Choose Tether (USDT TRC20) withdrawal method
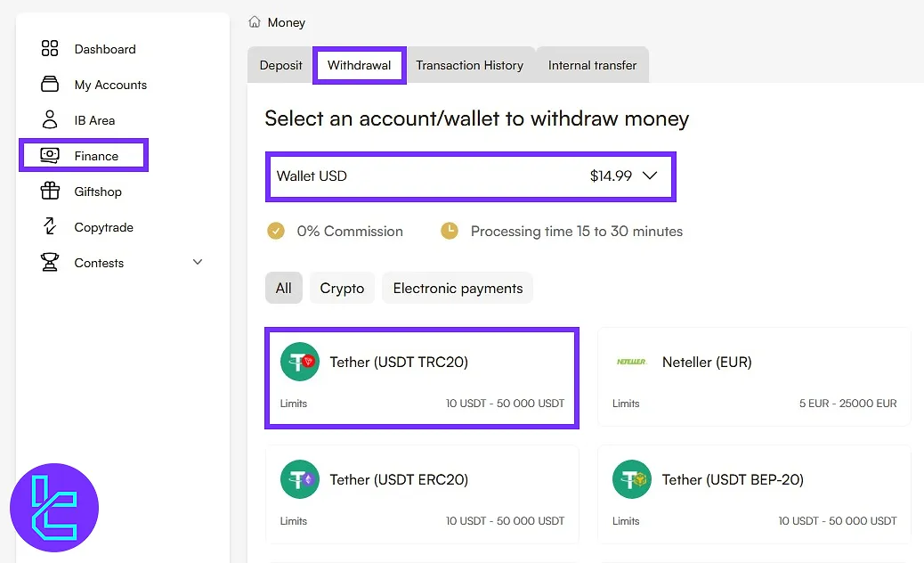 tap(422, 378)
